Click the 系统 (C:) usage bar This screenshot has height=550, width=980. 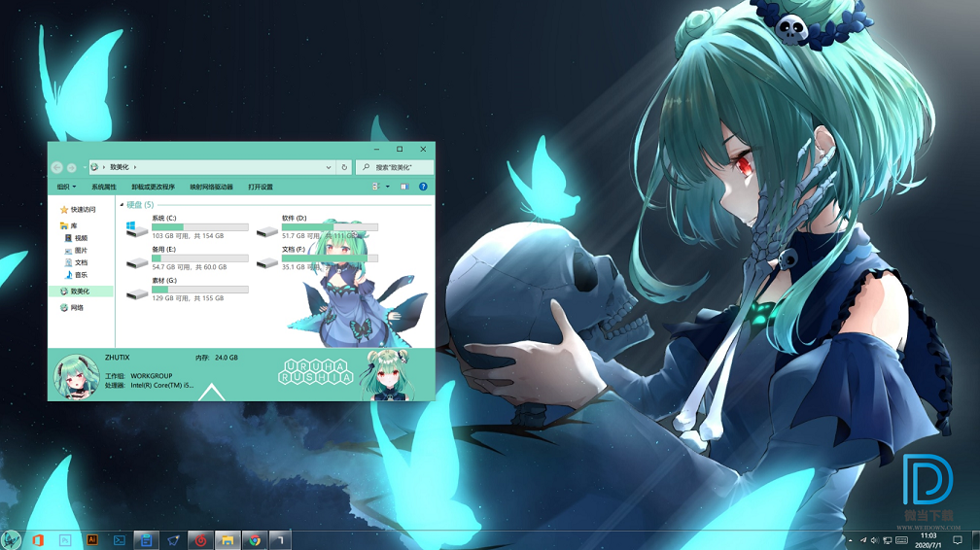(200, 227)
